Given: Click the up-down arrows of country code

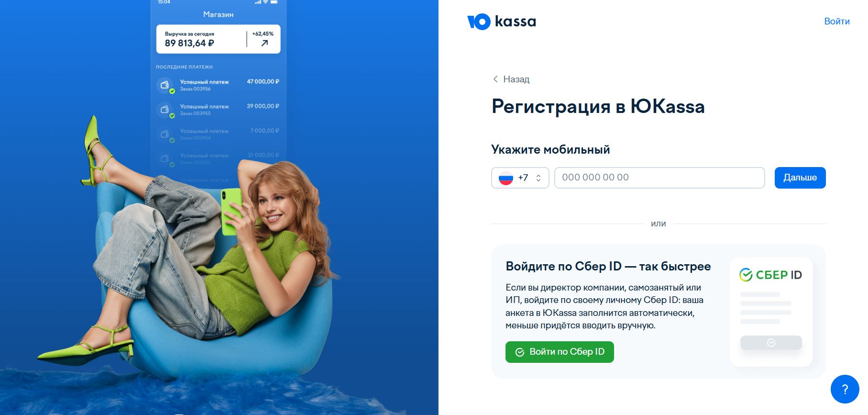Looking at the screenshot, I should pos(538,178).
